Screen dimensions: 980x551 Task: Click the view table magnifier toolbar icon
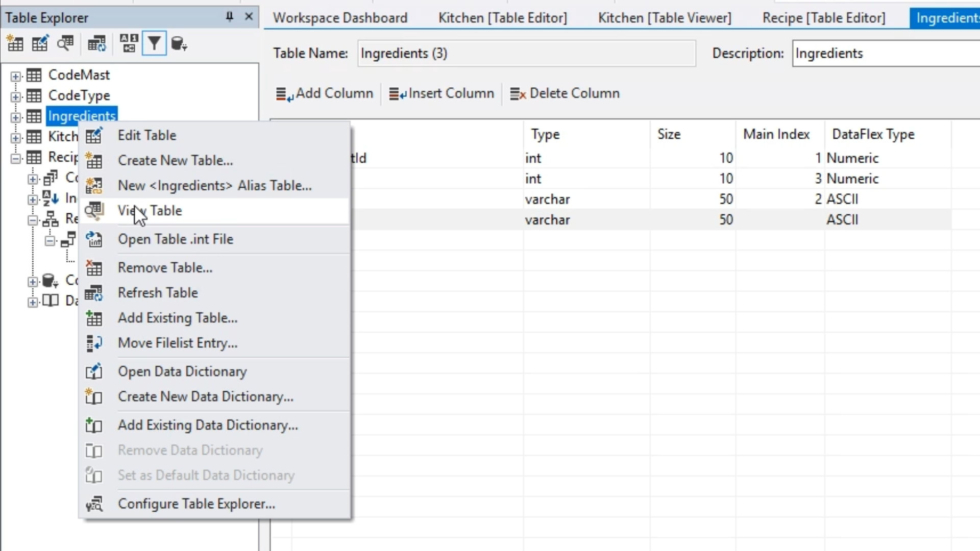click(x=65, y=44)
